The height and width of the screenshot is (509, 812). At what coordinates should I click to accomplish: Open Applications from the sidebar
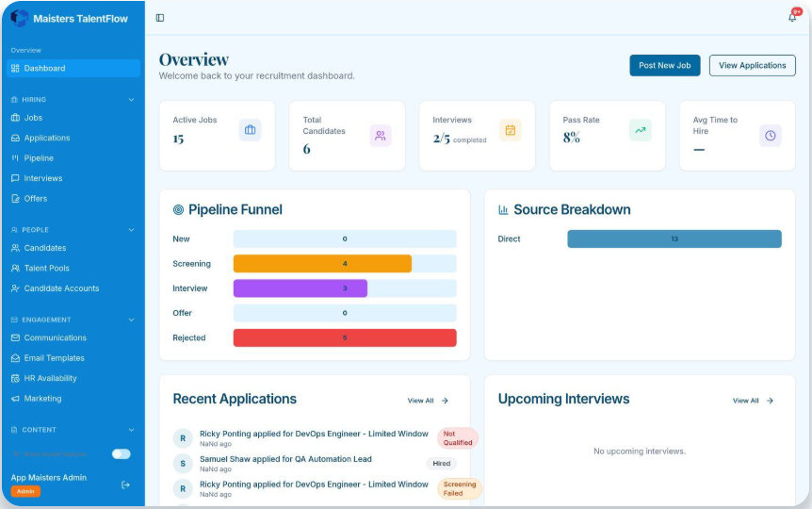point(73,138)
